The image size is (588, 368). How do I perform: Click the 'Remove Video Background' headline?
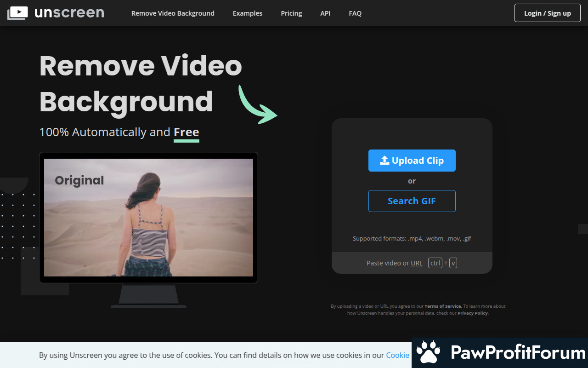[x=141, y=84]
